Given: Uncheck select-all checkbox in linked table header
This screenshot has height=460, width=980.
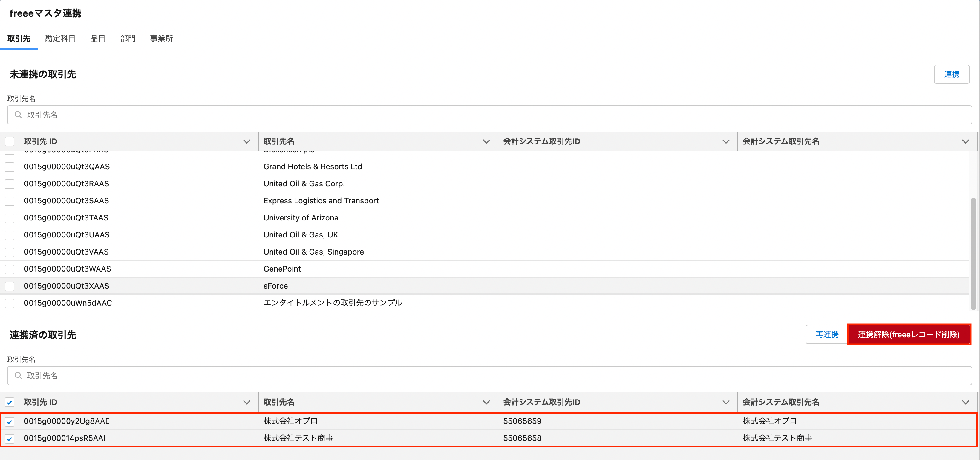Looking at the screenshot, I should [10, 402].
